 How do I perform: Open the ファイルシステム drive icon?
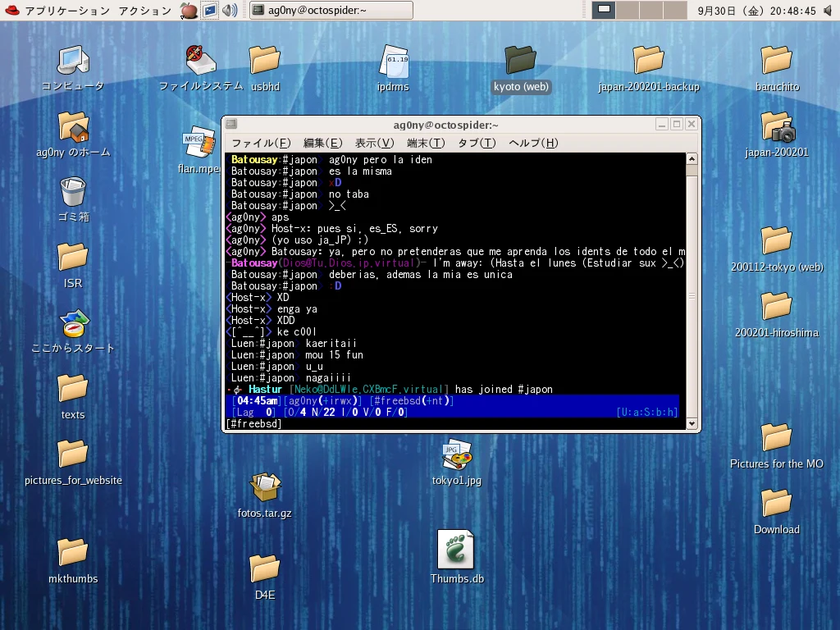[200, 62]
